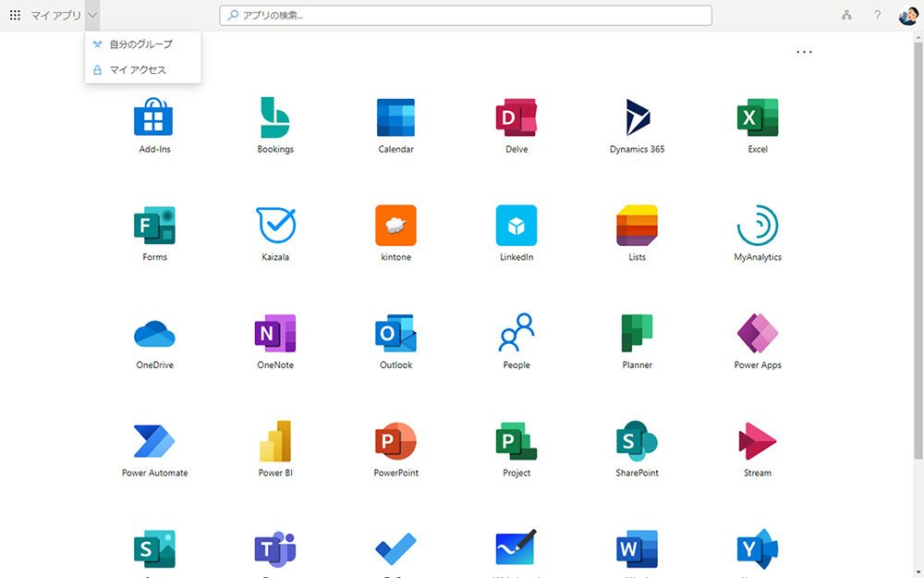Open the Calendar app icon

395,117
